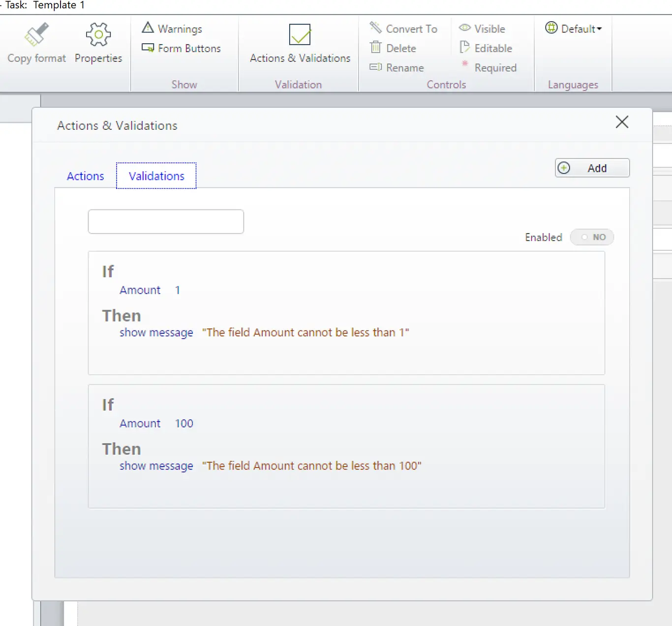Click the Add button

click(592, 168)
